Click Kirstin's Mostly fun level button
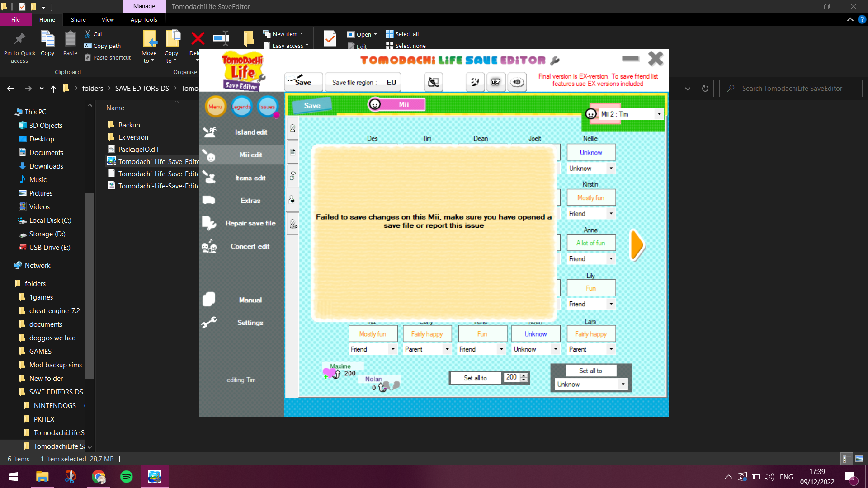The image size is (868, 488). point(591,197)
